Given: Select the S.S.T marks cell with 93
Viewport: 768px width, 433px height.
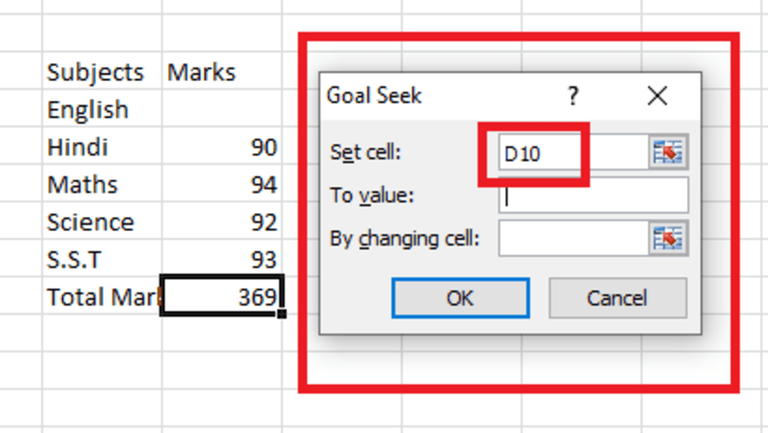Looking at the screenshot, I should tap(221, 259).
